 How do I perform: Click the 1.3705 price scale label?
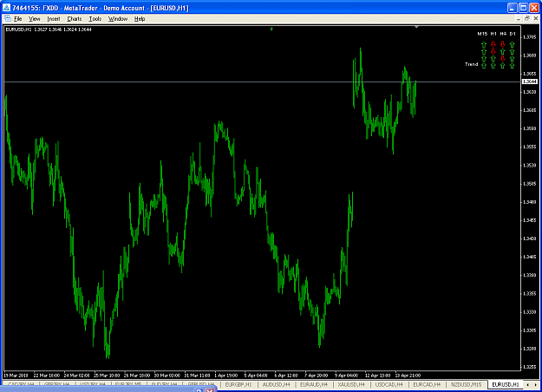pyautogui.click(x=530, y=37)
